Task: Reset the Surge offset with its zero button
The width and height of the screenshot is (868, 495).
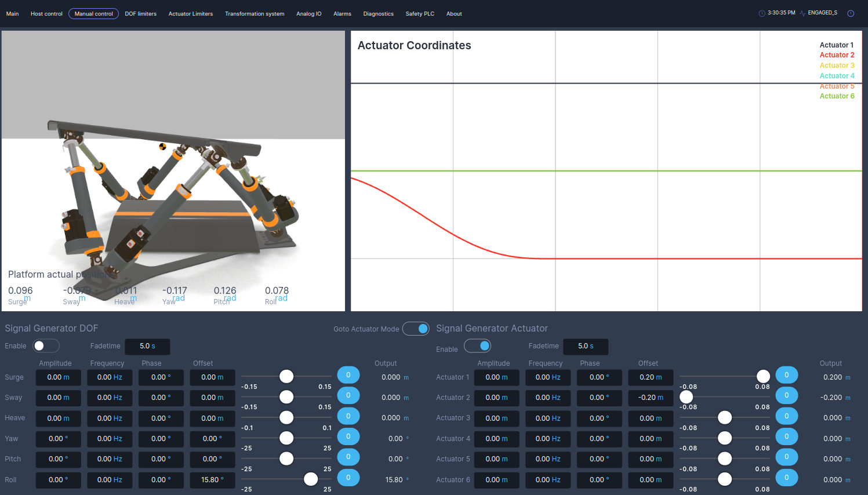Action: pos(348,375)
